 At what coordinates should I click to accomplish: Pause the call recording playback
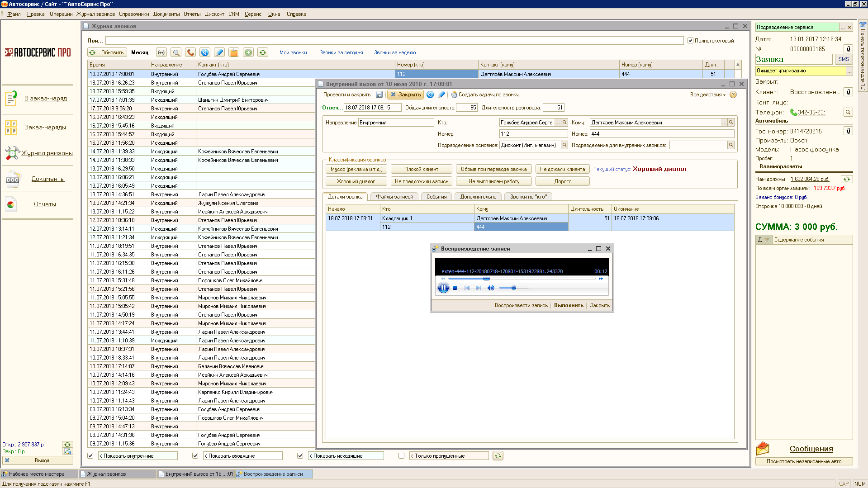click(x=443, y=288)
